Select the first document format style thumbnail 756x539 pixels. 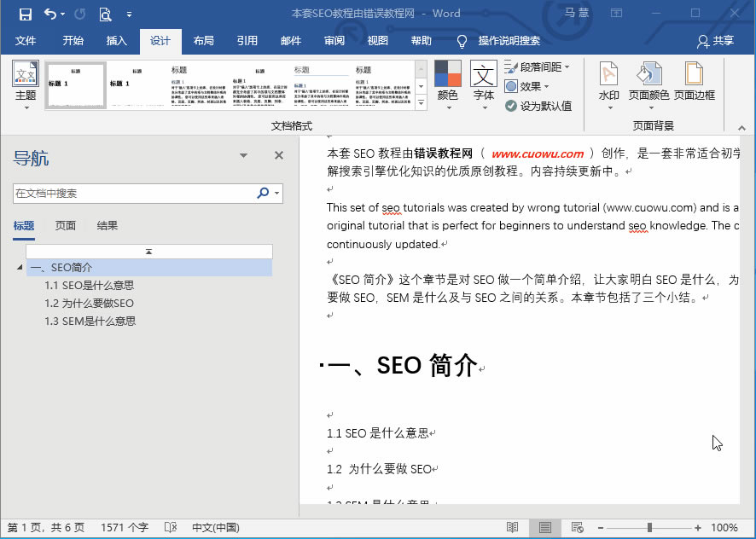76,84
